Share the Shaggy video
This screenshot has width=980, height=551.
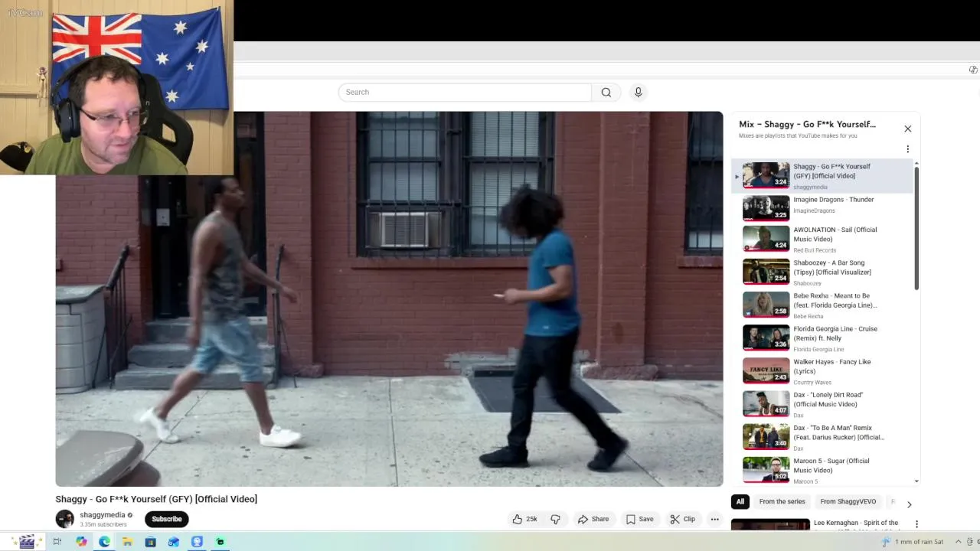click(x=593, y=519)
